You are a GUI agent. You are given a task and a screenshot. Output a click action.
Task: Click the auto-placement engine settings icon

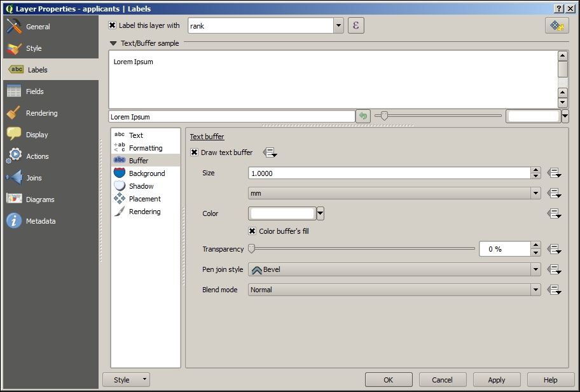556,25
